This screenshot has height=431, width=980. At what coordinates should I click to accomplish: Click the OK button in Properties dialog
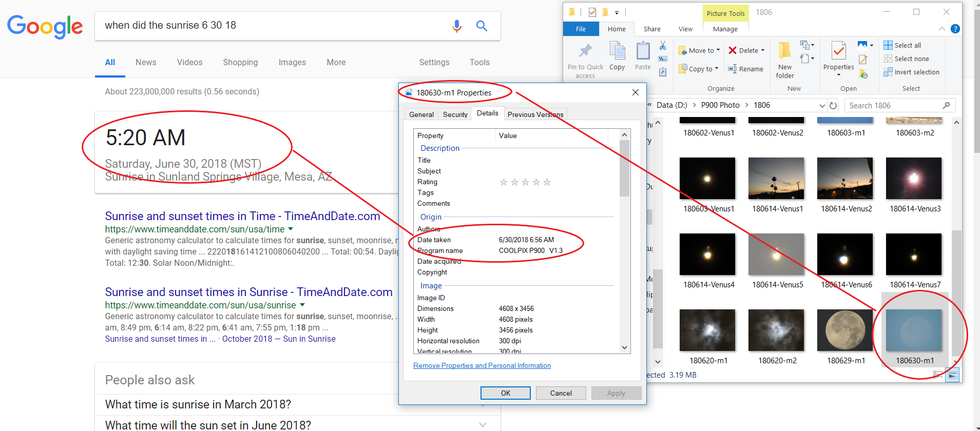pos(505,393)
